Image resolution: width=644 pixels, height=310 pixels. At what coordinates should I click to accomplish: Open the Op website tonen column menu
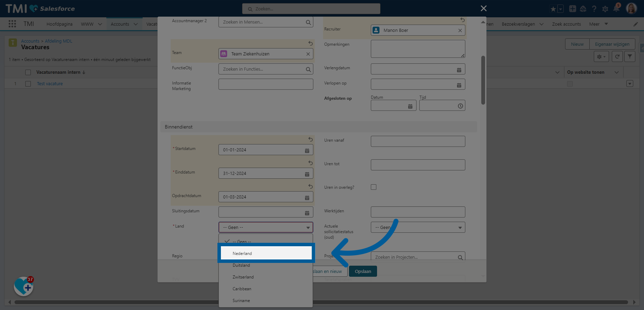pyautogui.click(x=617, y=72)
